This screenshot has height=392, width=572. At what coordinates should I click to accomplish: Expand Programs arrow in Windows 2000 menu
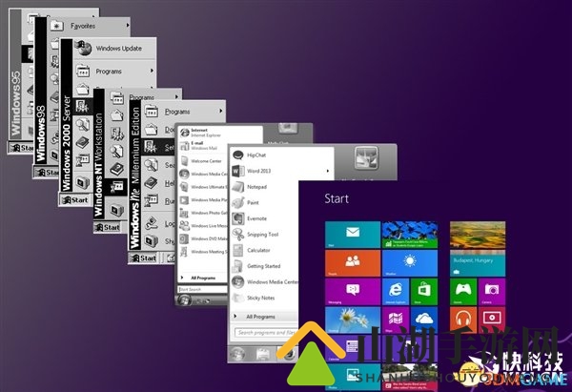tap(153, 71)
